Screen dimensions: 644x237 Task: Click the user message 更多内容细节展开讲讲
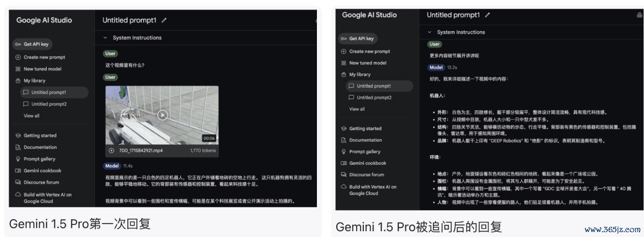coord(454,56)
